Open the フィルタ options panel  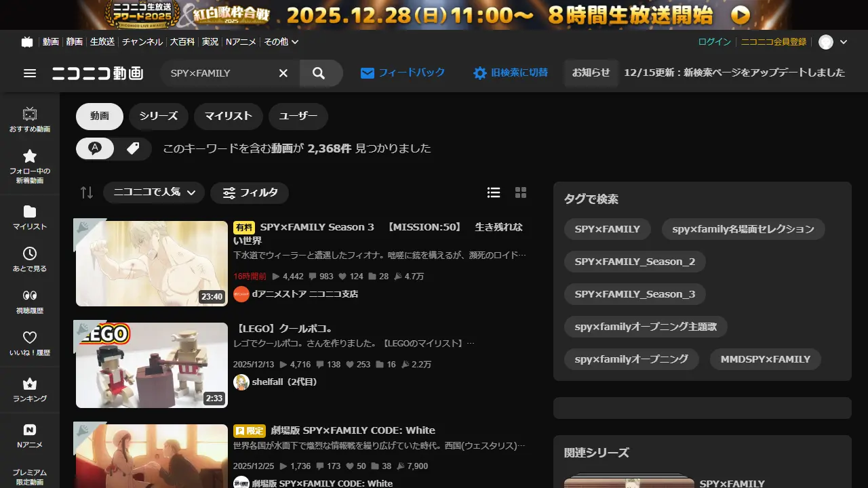tap(250, 192)
